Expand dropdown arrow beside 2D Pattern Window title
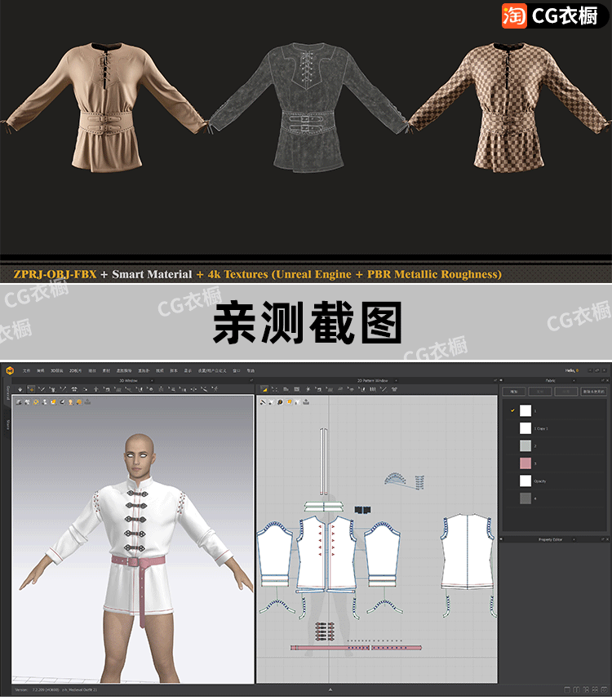The image size is (612, 700). click(x=397, y=381)
